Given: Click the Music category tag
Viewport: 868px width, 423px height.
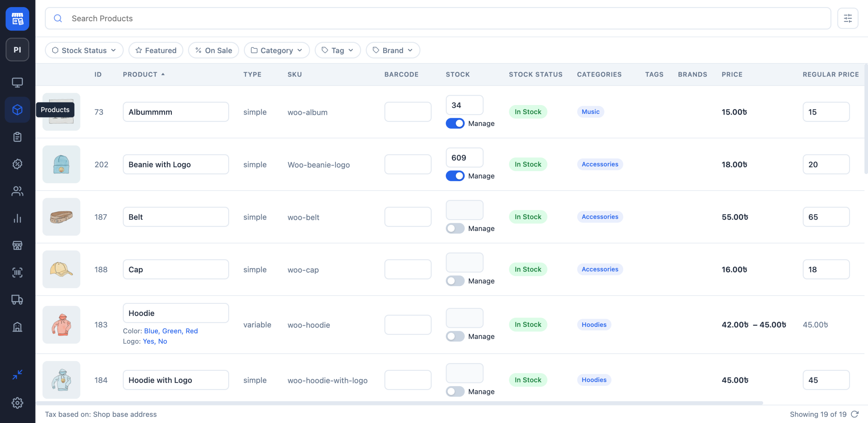Looking at the screenshot, I should (x=590, y=112).
